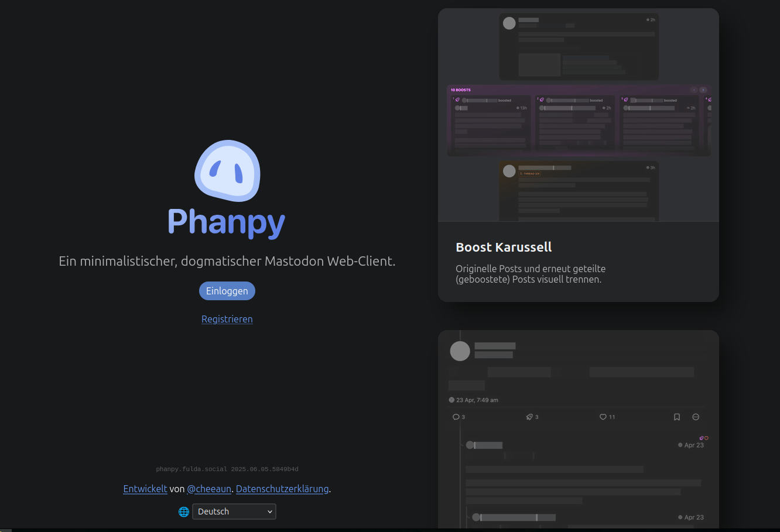The width and height of the screenshot is (780, 532).
Task: Click the tagline 'Ein minimalistischer, dogmatischer Mastodon Web-Client.'
Action: coord(227,261)
